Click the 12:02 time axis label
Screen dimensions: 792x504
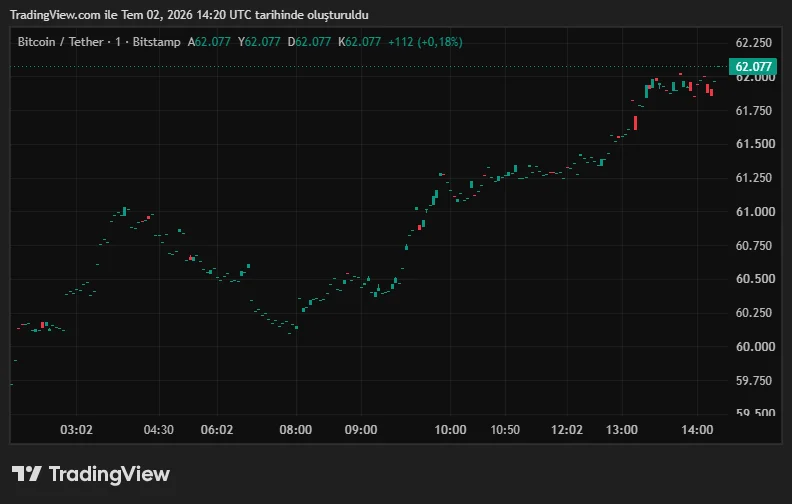click(567, 430)
